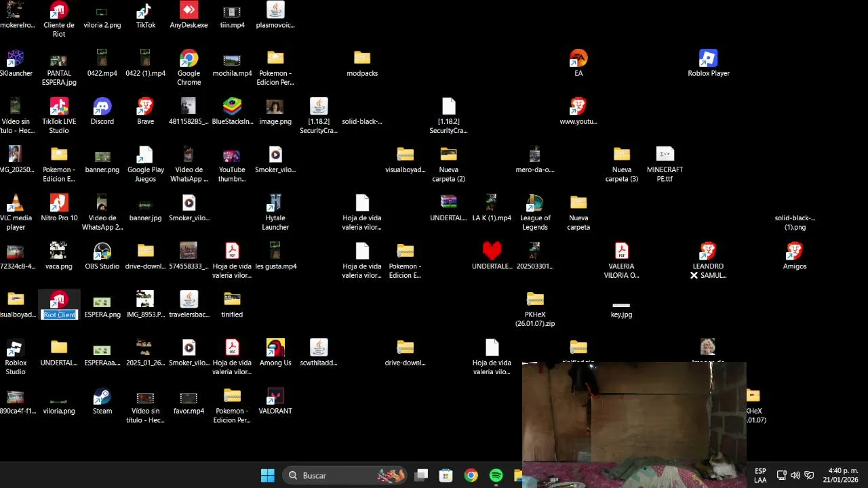Open Microsoft Store from the taskbar
Screen dimensions: 868x488
pos(446,475)
